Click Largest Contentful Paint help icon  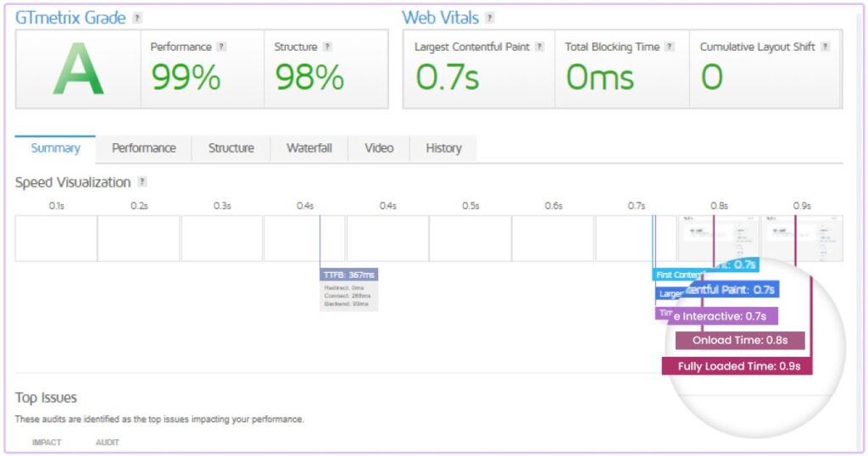point(539,47)
